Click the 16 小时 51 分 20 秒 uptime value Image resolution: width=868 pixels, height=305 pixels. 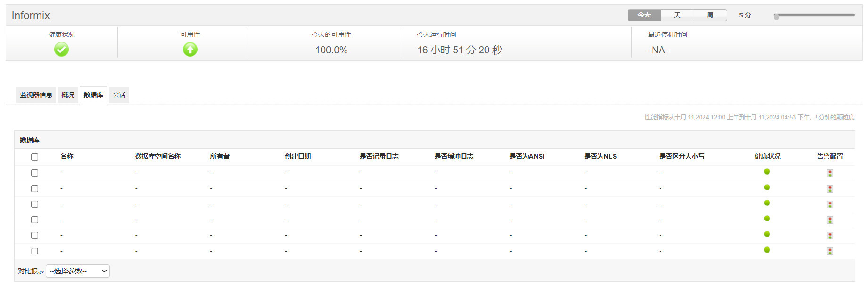[x=460, y=50]
